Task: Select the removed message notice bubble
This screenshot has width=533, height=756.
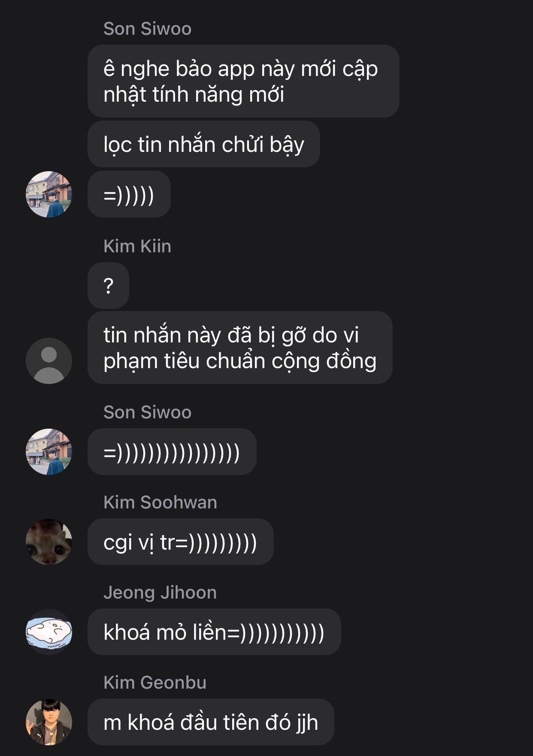Action: [x=240, y=348]
